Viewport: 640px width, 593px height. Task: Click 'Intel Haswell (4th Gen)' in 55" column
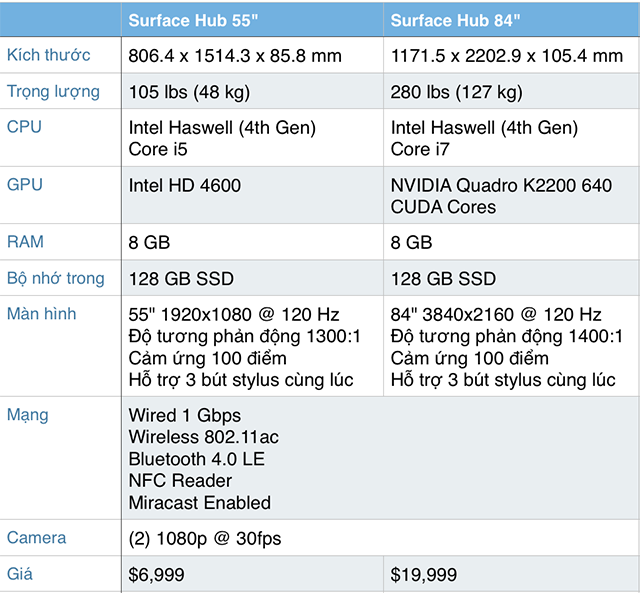click(x=222, y=128)
